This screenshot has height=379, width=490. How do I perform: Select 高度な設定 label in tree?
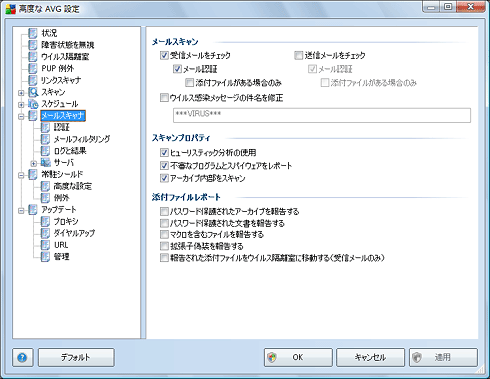tap(72, 186)
